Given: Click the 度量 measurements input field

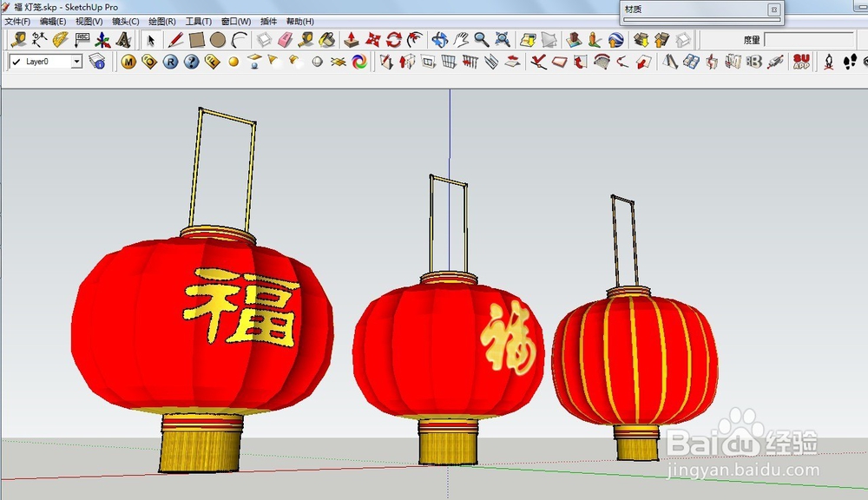Looking at the screenshot, I should (x=809, y=40).
